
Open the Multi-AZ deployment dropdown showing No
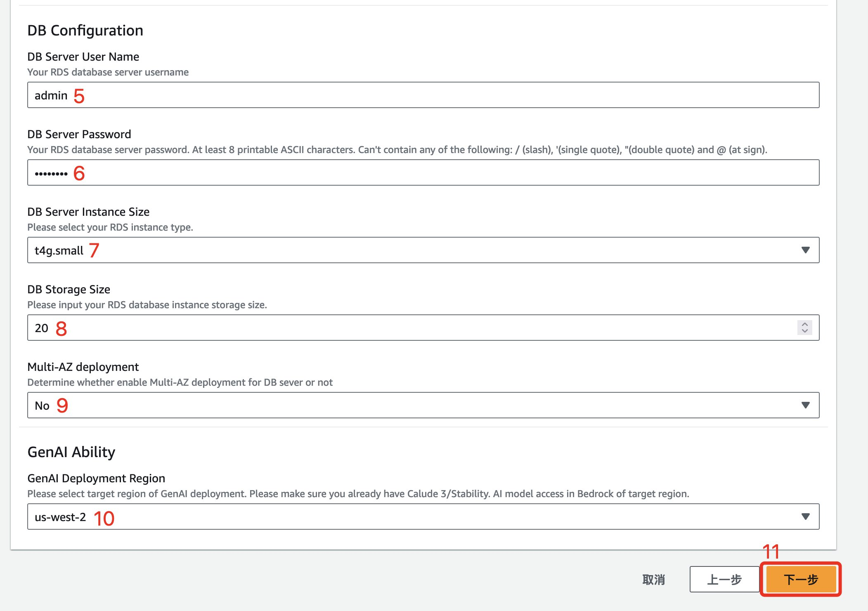[413, 405]
